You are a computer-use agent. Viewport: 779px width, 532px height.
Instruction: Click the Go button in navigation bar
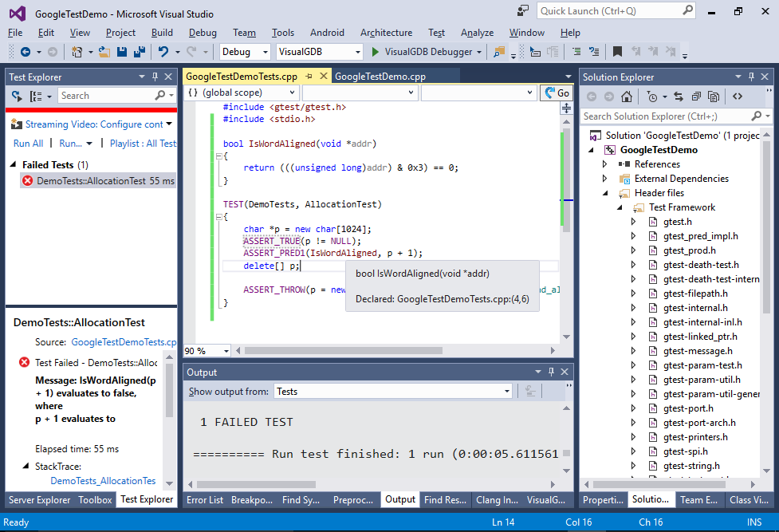[x=557, y=93]
